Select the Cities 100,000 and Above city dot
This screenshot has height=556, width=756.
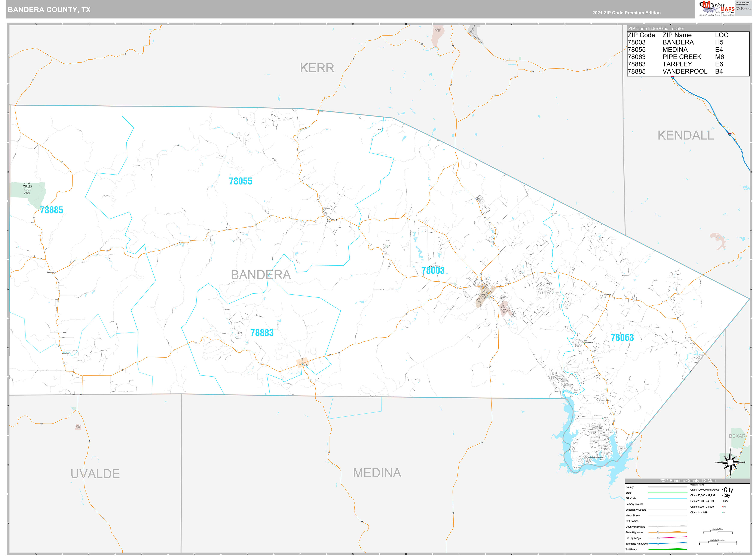(723, 490)
